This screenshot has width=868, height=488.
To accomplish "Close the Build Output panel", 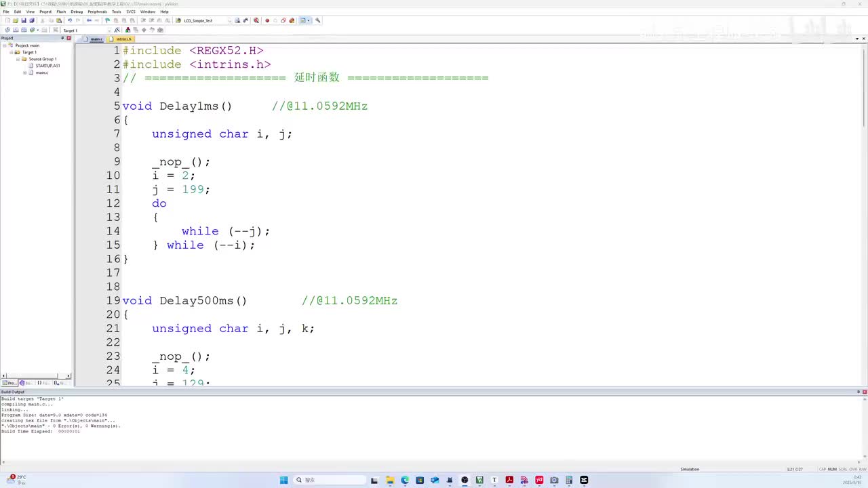I will point(864,392).
